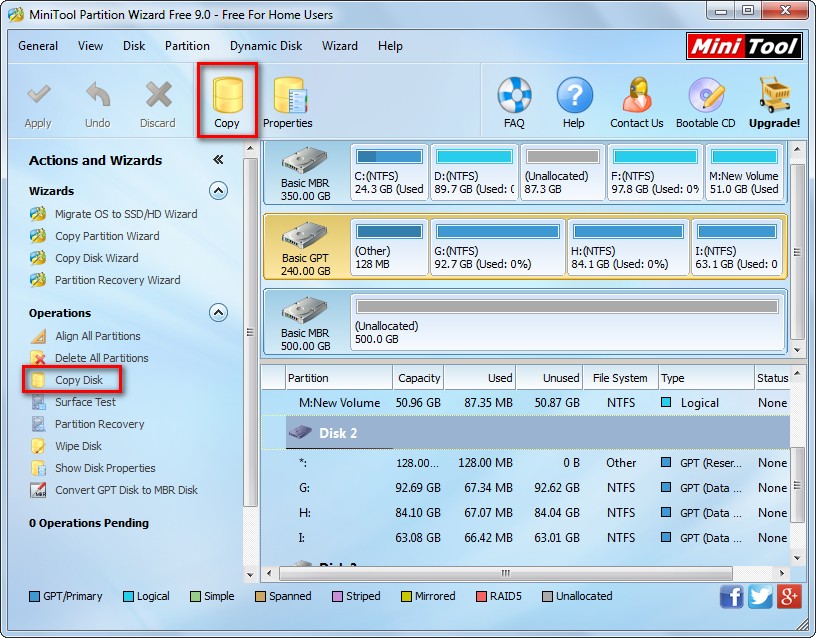
Task: Select the Basic GPT 240.00 GB disk icon
Action: tap(305, 236)
